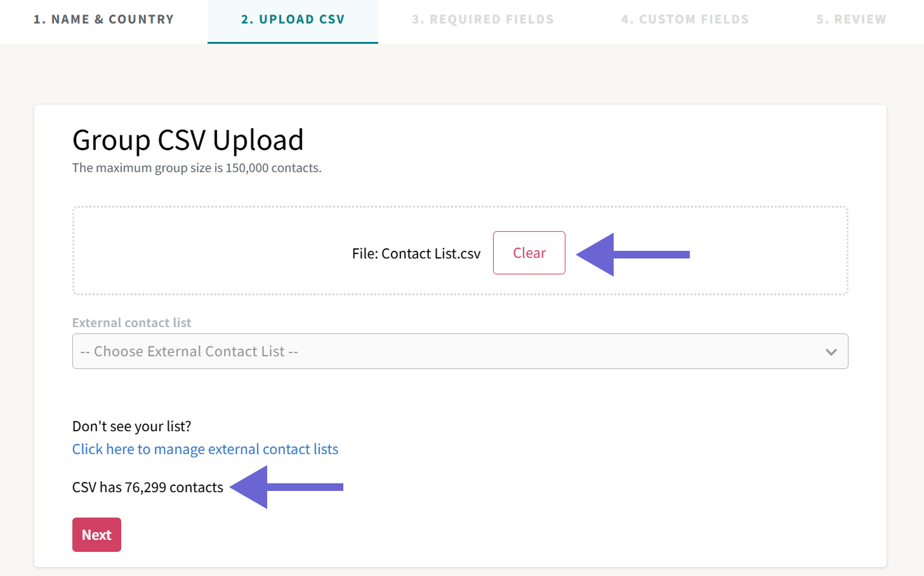The image size is (924, 576).
Task: Click the "Group CSV Upload" heading
Action: click(x=188, y=140)
